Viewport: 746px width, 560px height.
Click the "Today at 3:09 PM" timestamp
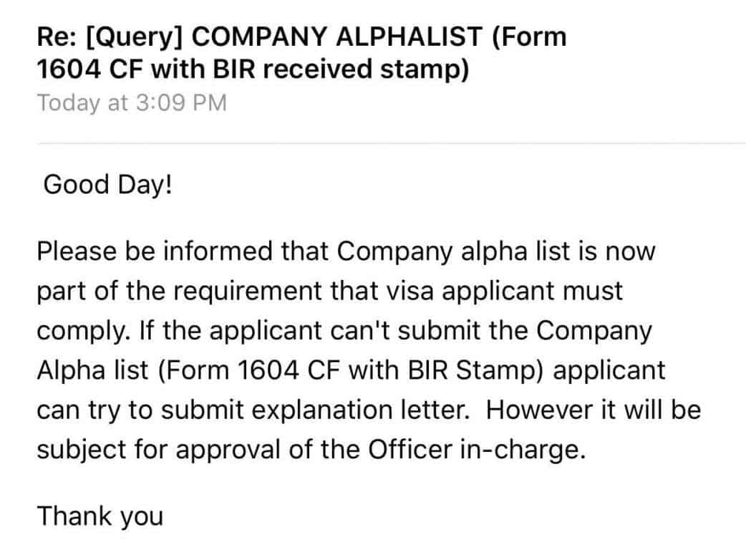(x=132, y=102)
